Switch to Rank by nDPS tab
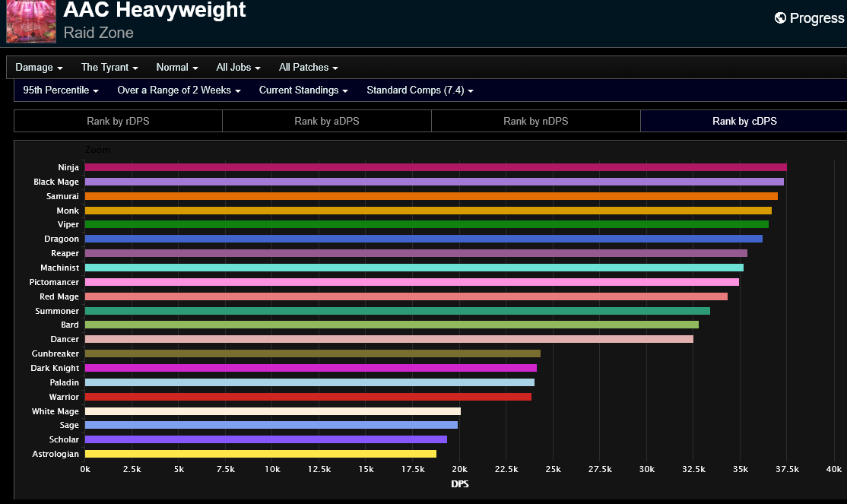 [x=536, y=121]
